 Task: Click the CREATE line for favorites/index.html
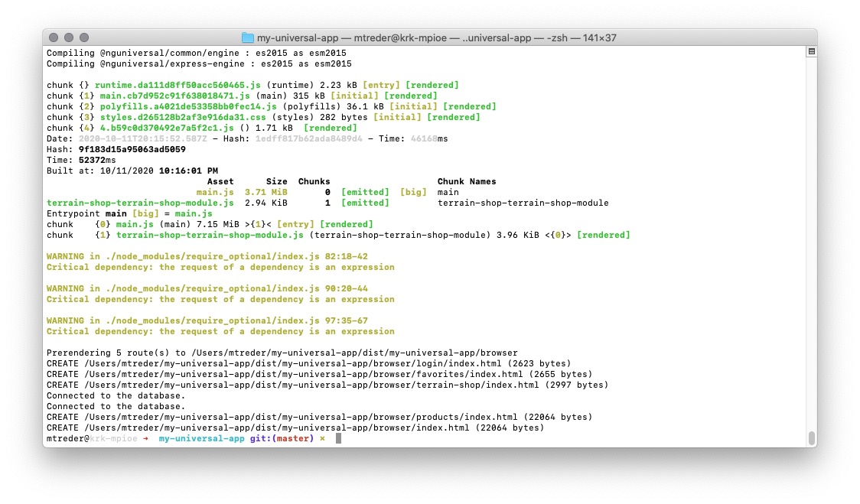(320, 374)
